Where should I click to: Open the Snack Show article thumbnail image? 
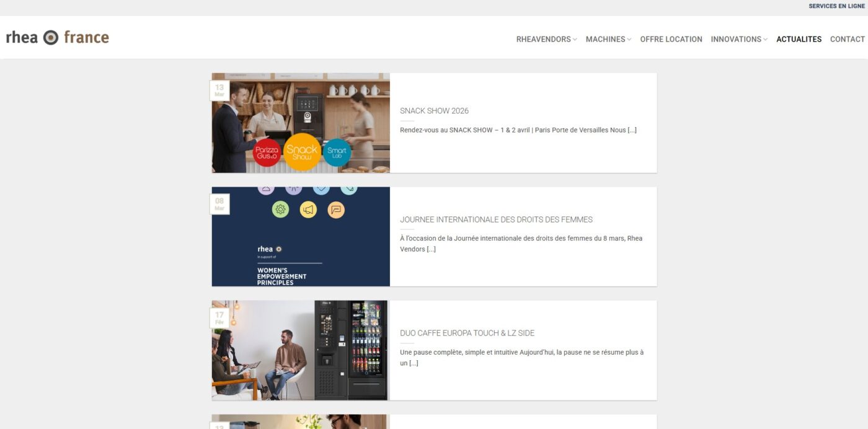pyautogui.click(x=301, y=123)
